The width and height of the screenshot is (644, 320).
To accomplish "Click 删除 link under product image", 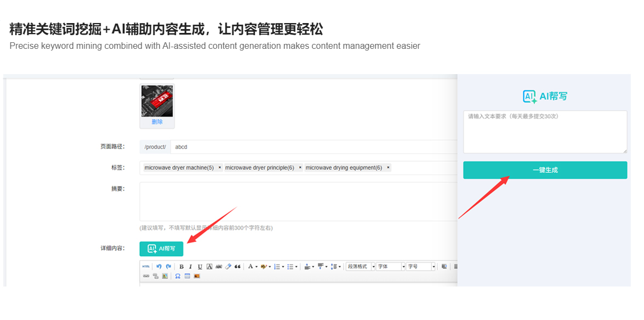I will click(157, 122).
